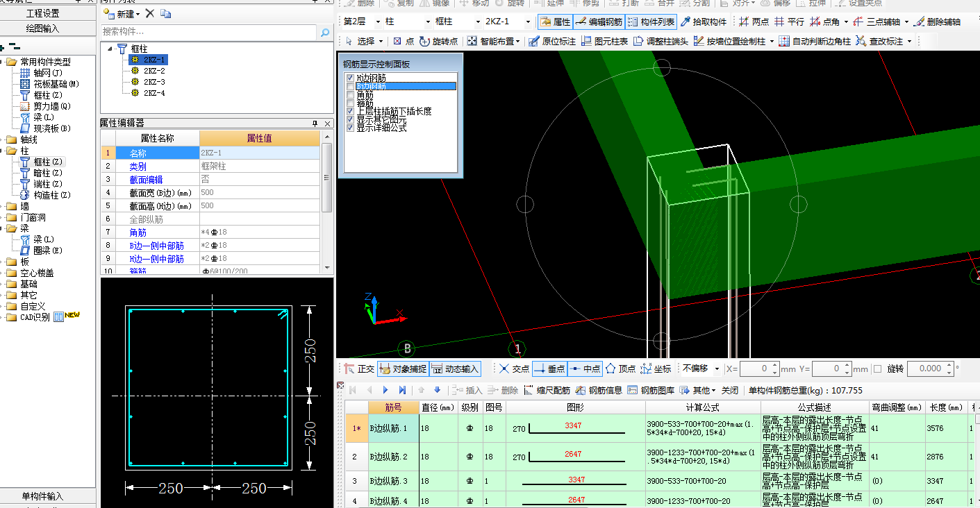Image resolution: width=980 pixels, height=508 pixels.
Task: Click the magnifier search icon for components
Action: point(325,32)
